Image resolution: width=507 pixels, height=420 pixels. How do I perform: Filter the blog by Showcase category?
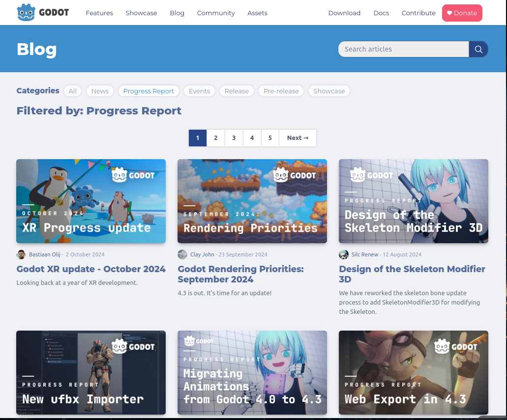click(x=329, y=91)
